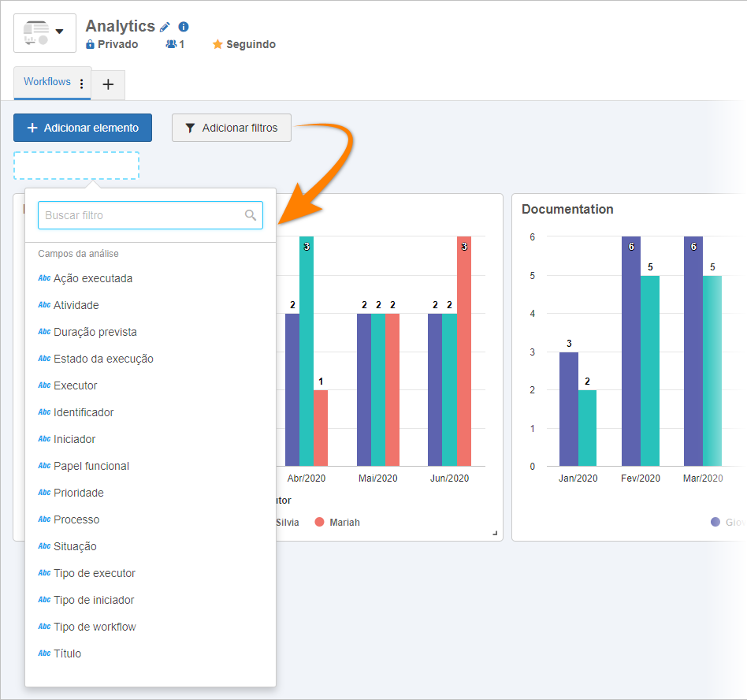Click the Documentation chart title
747x700 pixels.
pos(567,209)
